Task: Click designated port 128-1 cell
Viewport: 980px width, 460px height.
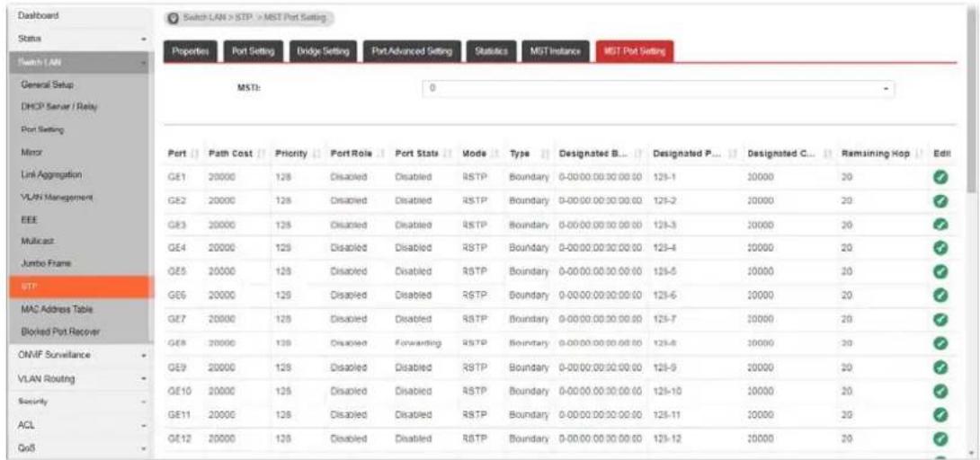Action: coord(665,177)
